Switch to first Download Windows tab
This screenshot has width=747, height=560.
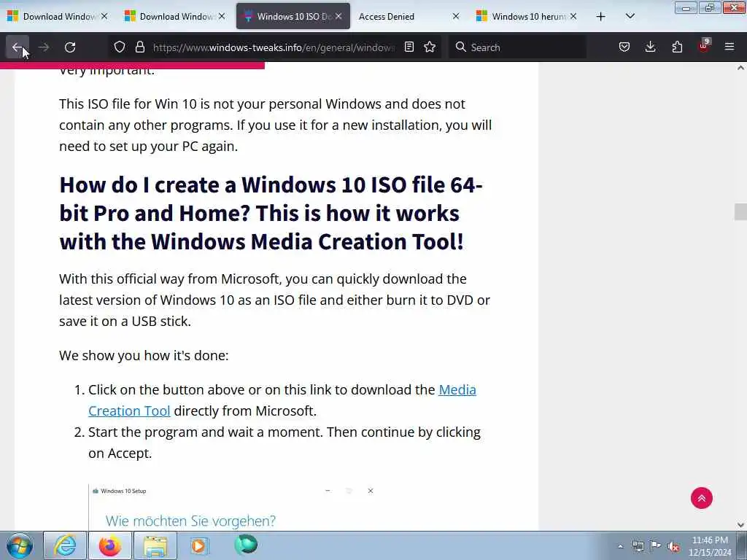pos(57,16)
